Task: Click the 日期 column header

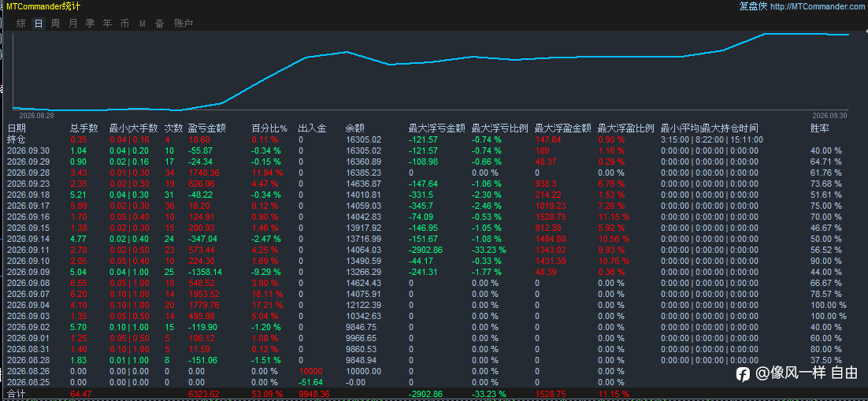Action: pyautogui.click(x=16, y=128)
